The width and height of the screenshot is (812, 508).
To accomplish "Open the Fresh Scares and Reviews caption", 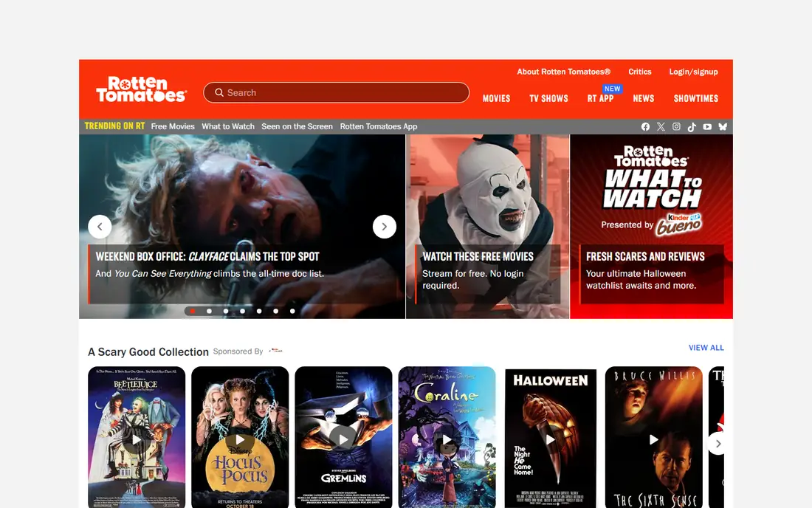I will [652, 274].
